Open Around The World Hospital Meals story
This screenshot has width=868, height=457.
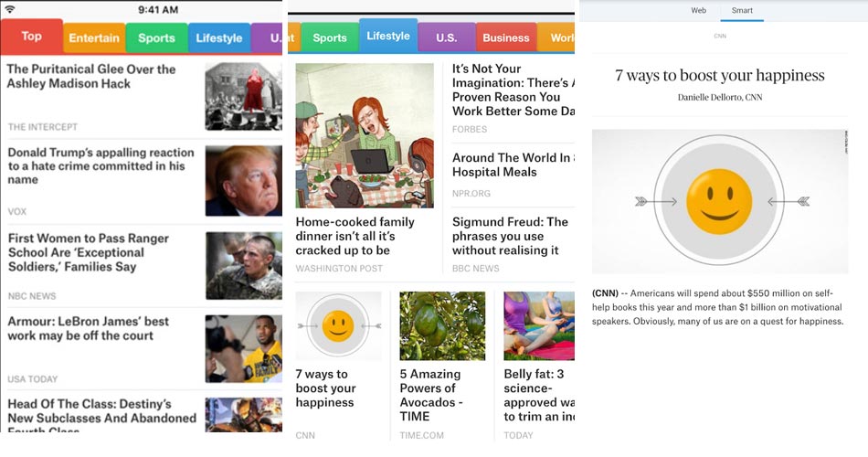tap(513, 165)
